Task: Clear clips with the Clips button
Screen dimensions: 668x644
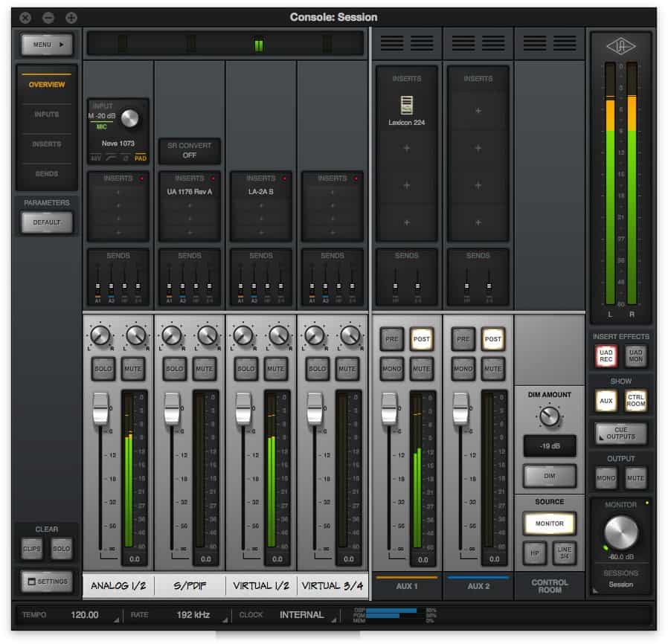Action: [33, 549]
